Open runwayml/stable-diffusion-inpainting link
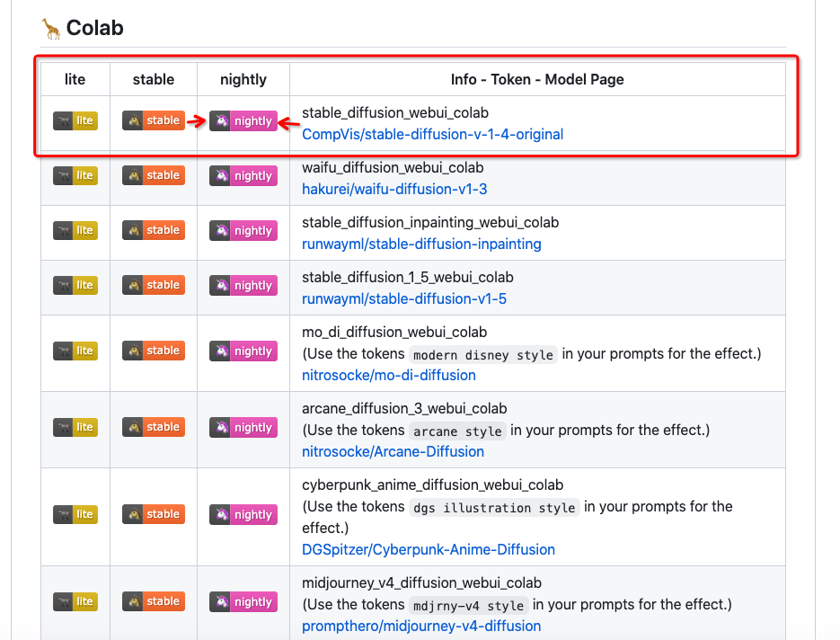The width and height of the screenshot is (840, 640). click(x=421, y=244)
